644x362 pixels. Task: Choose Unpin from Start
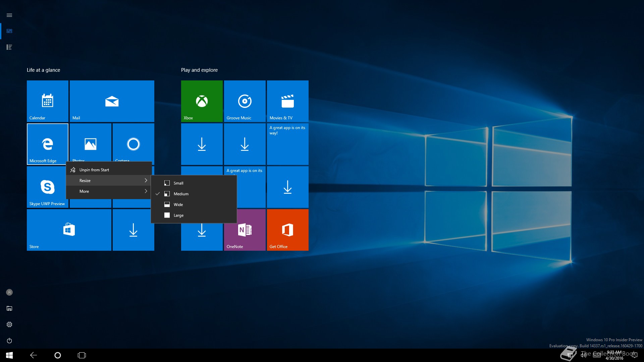click(94, 170)
